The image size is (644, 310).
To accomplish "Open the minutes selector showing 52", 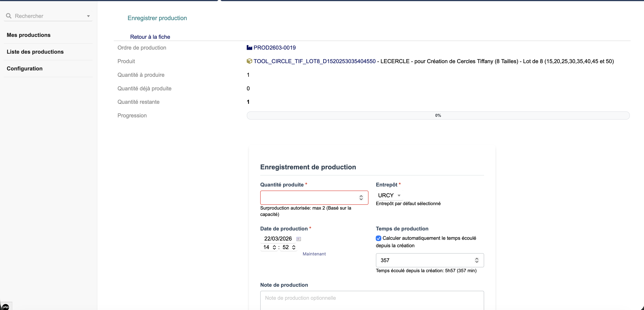I will click(x=288, y=247).
